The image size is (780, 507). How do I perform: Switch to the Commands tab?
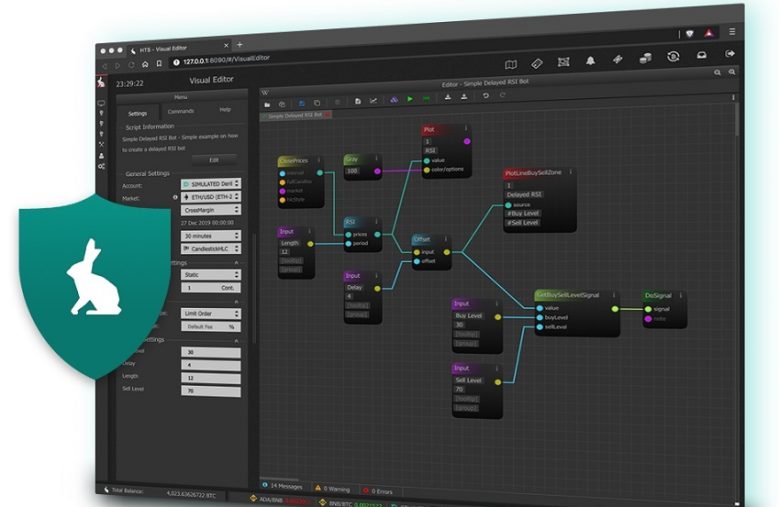pos(181,111)
